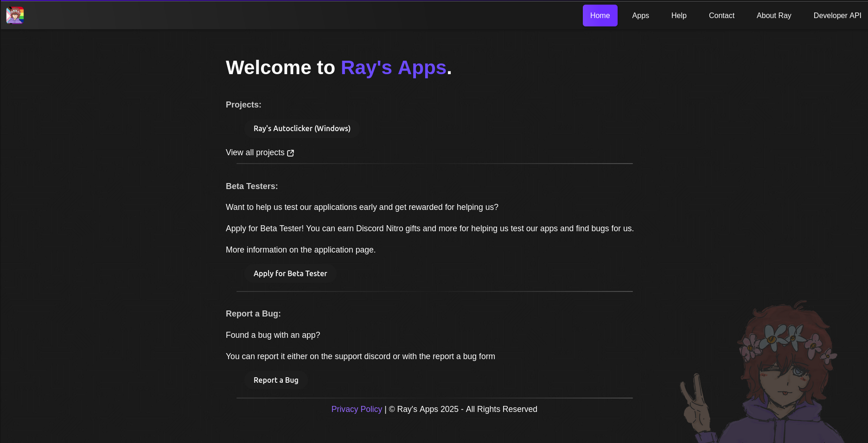Image resolution: width=868 pixels, height=443 pixels.
Task: Open the Privacy Policy link in footer
Action: (x=357, y=409)
